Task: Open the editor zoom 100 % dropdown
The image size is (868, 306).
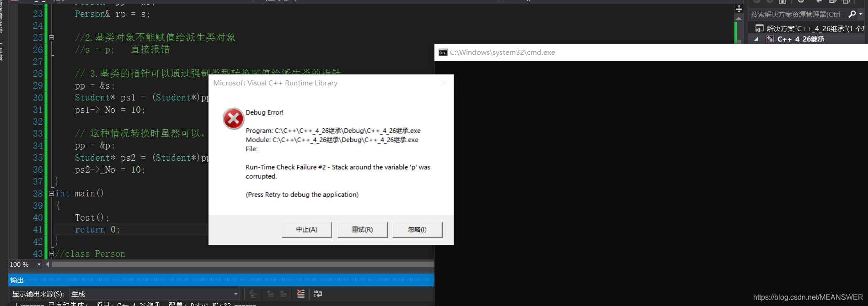Action: [x=39, y=264]
